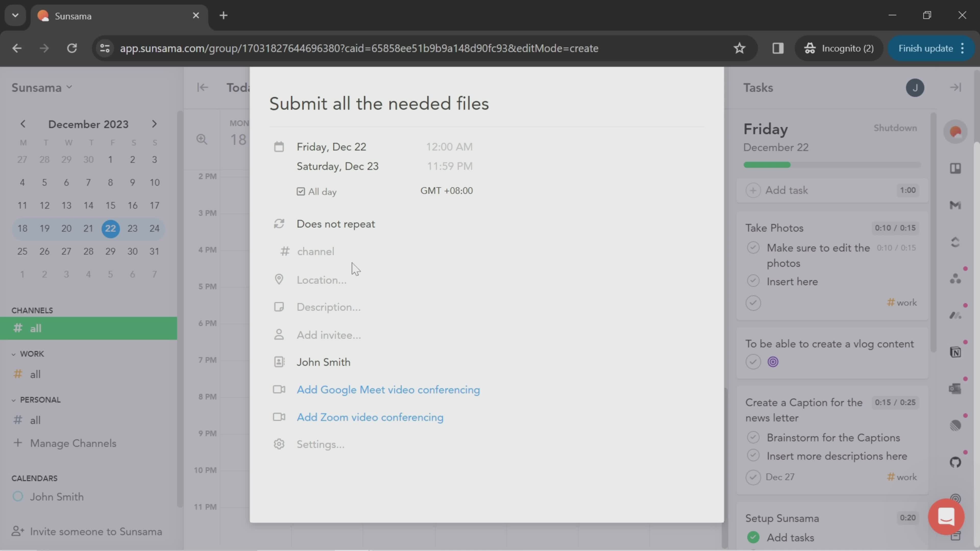Open the Outlook integration icon

point(955,389)
